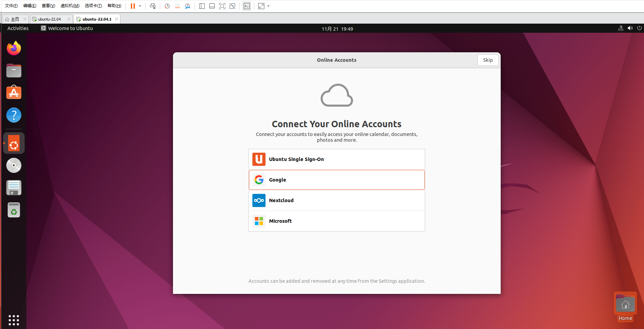Switch to the ubuntu-22.04 tab

pos(49,19)
